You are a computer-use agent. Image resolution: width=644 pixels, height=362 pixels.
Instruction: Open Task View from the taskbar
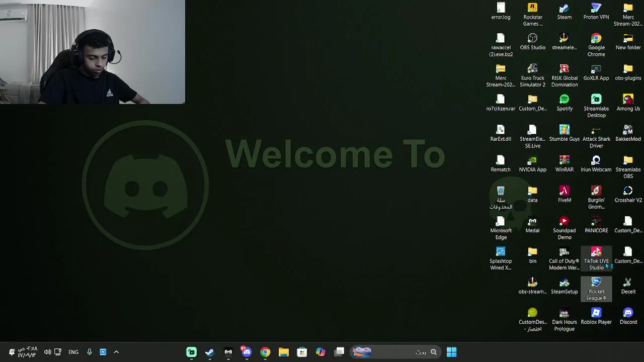click(340, 352)
